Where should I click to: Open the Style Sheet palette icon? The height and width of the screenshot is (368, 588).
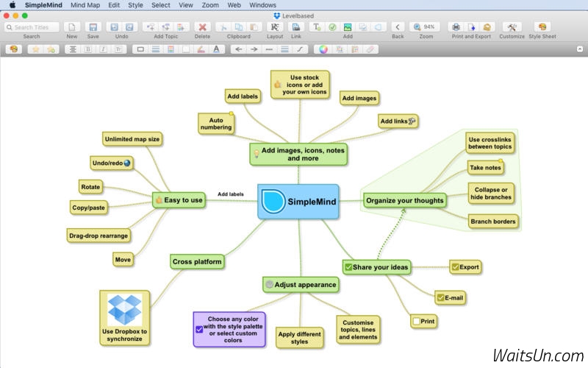[542, 27]
